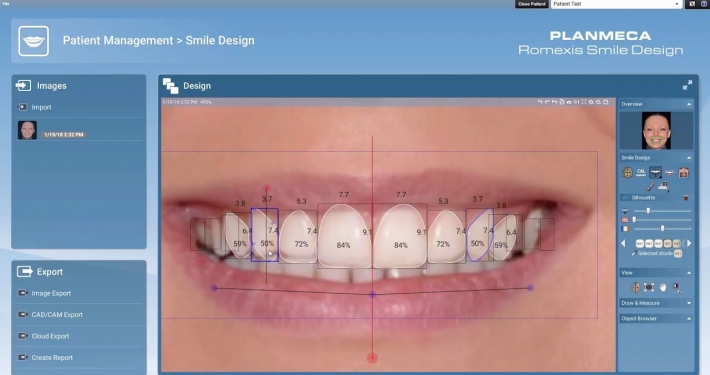710x375 pixels.
Task: Click the red teeth icon in Smile Design
Action: (683, 173)
